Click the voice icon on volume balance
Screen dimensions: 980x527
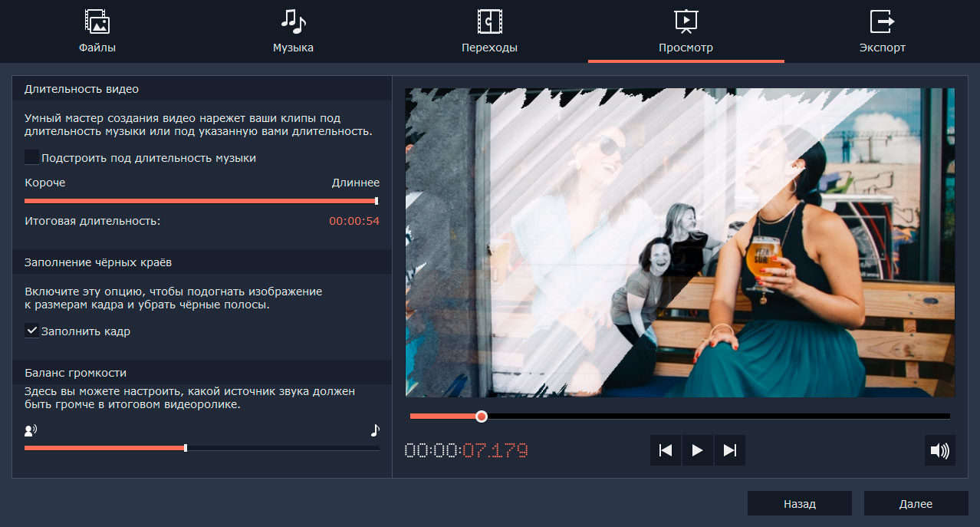coord(31,430)
